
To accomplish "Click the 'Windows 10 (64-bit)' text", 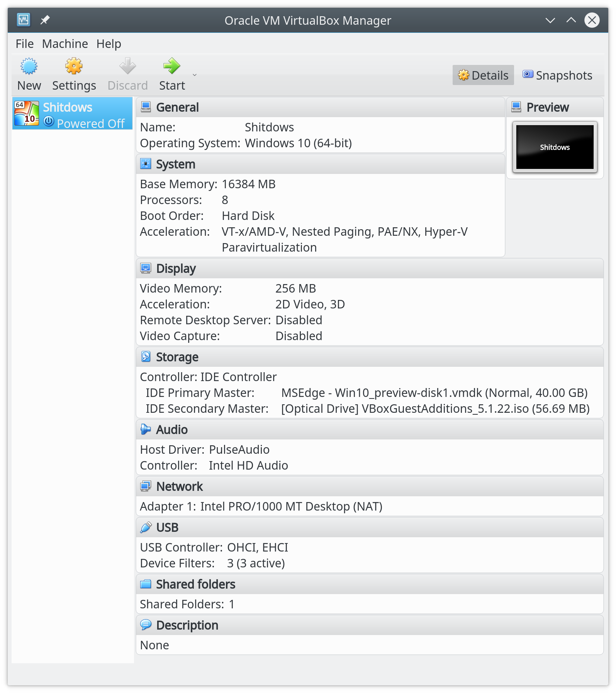I will click(298, 143).
